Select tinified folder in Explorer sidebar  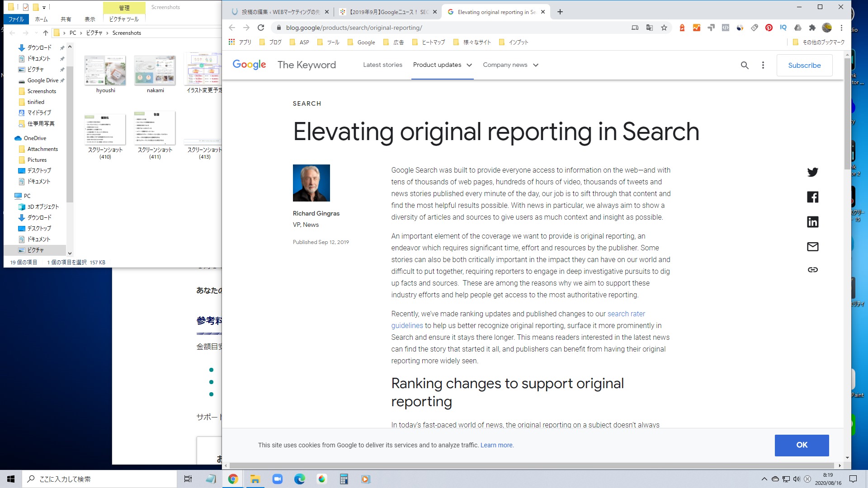click(36, 102)
